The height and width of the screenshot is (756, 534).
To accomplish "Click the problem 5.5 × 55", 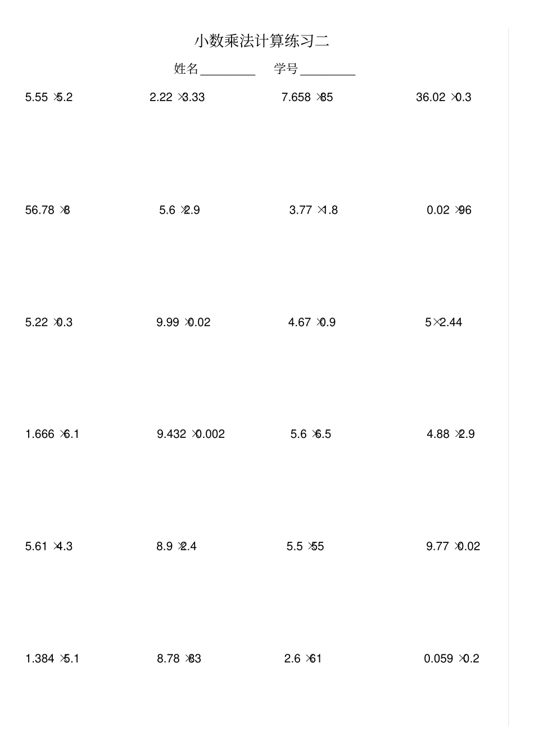I will coord(305,546).
